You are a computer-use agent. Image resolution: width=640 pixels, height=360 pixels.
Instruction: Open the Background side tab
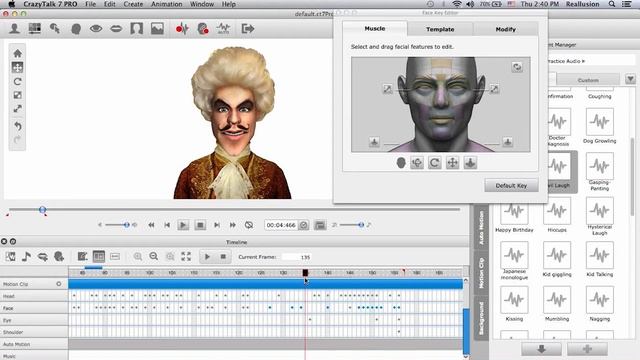pyautogui.click(x=481, y=318)
